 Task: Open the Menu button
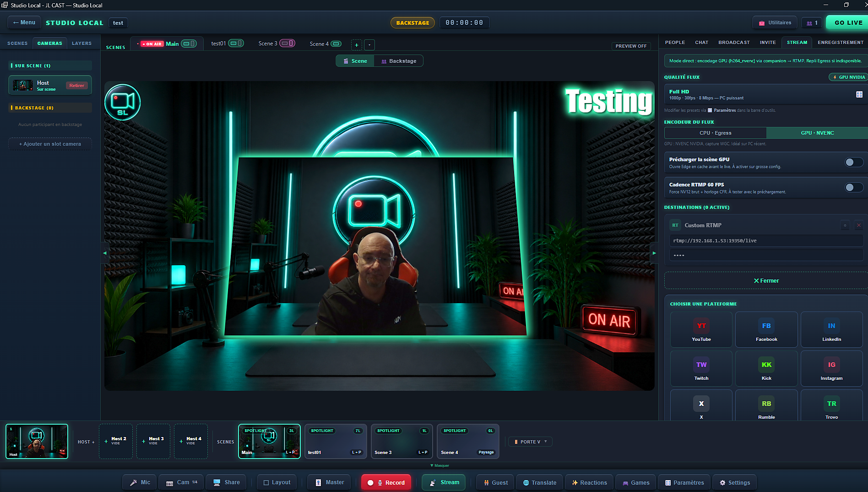[x=24, y=22]
